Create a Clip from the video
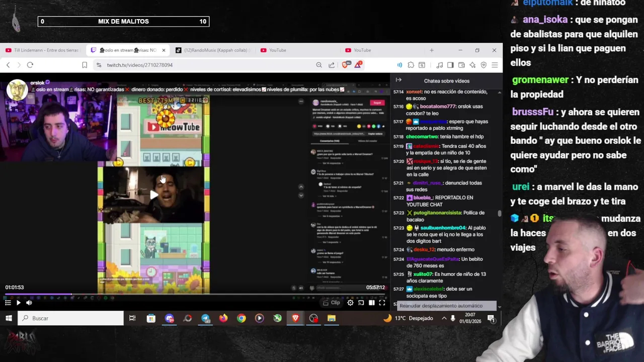This screenshot has height=362, width=644. tap(332, 303)
